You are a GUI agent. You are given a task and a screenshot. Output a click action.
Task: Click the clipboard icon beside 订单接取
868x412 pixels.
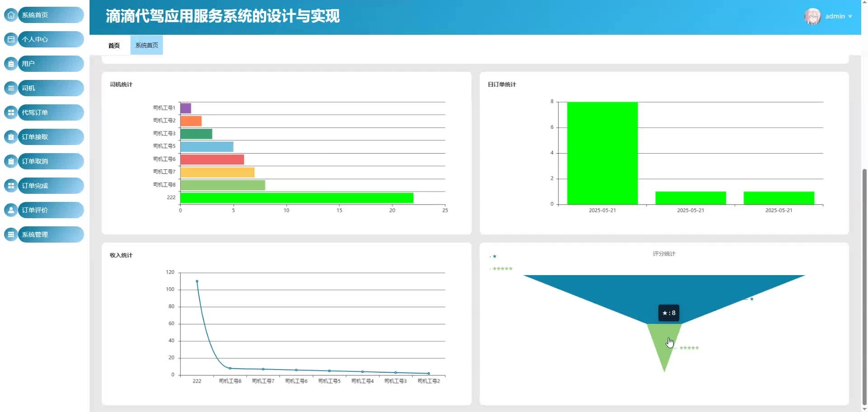pos(11,137)
